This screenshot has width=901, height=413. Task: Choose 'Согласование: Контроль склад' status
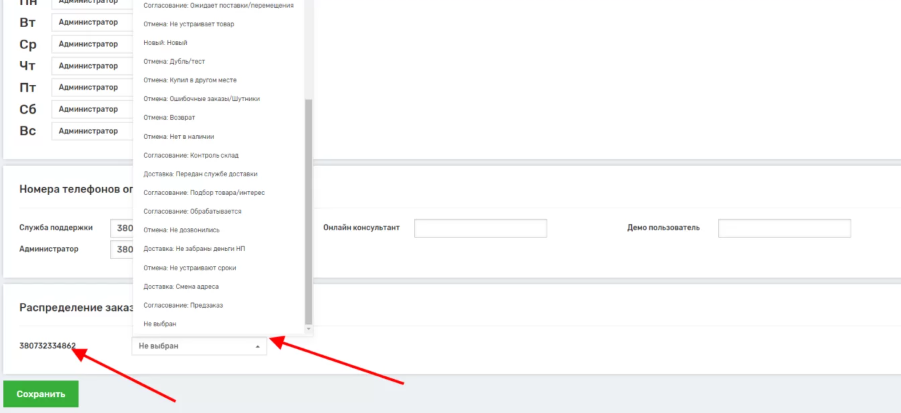point(190,155)
